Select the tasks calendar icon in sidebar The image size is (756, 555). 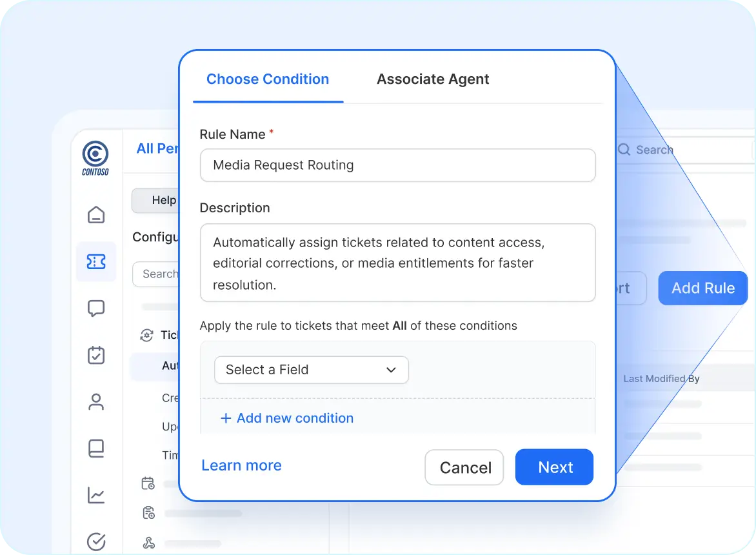[96, 355]
